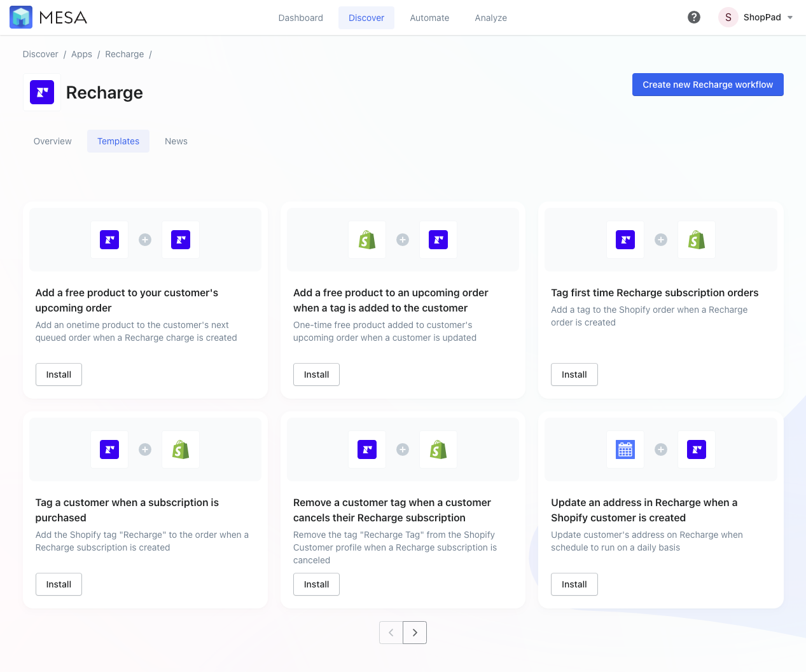Select the Shopify icon in the first-time subscription orders card
The image size is (806, 672).
(x=696, y=240)
